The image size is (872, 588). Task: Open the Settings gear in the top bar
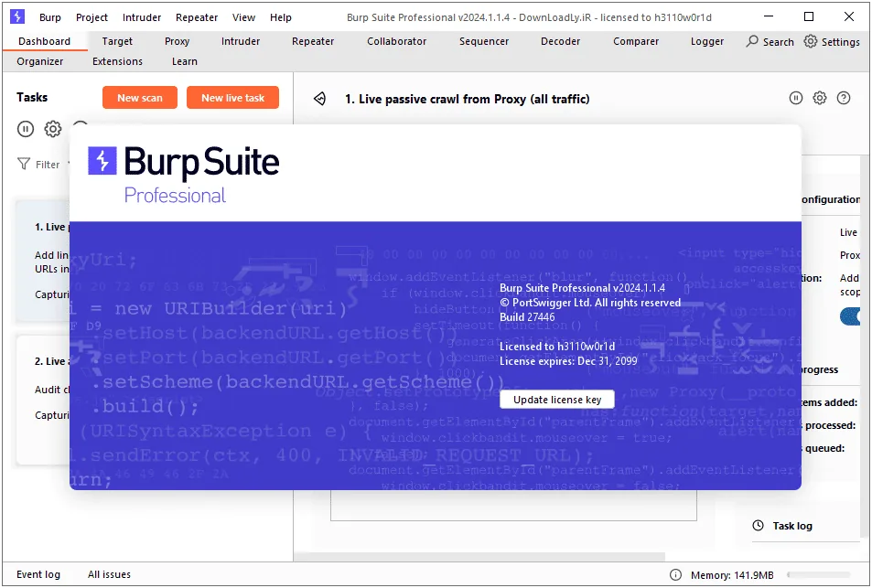pos(832,42)
